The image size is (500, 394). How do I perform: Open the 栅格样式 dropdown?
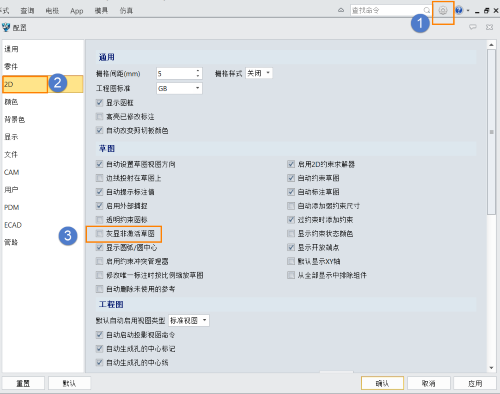[259, 73]
